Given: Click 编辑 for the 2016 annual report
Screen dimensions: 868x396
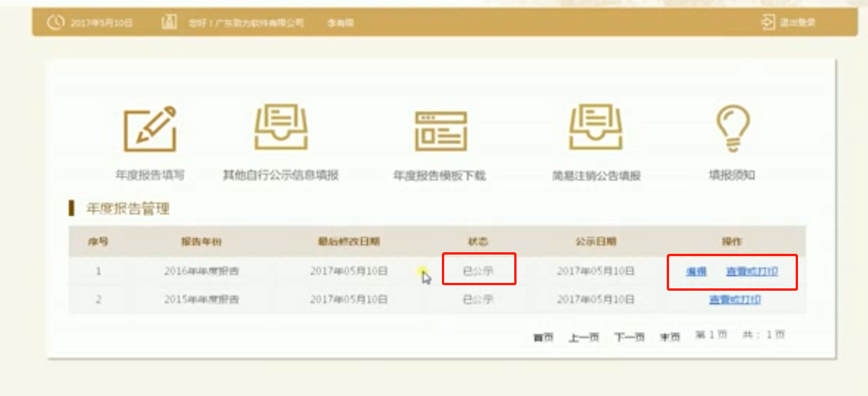Looking at the screenshot, I should click(x=696, y=272).
